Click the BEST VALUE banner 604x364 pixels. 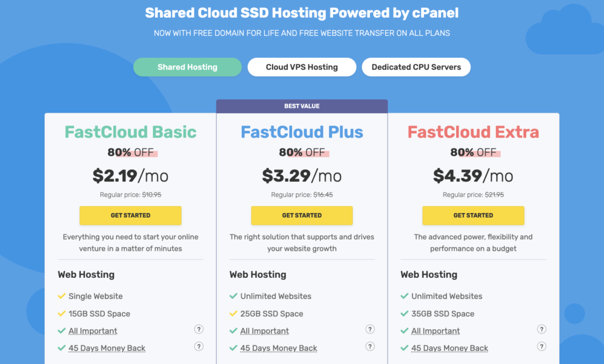point(302,106)
